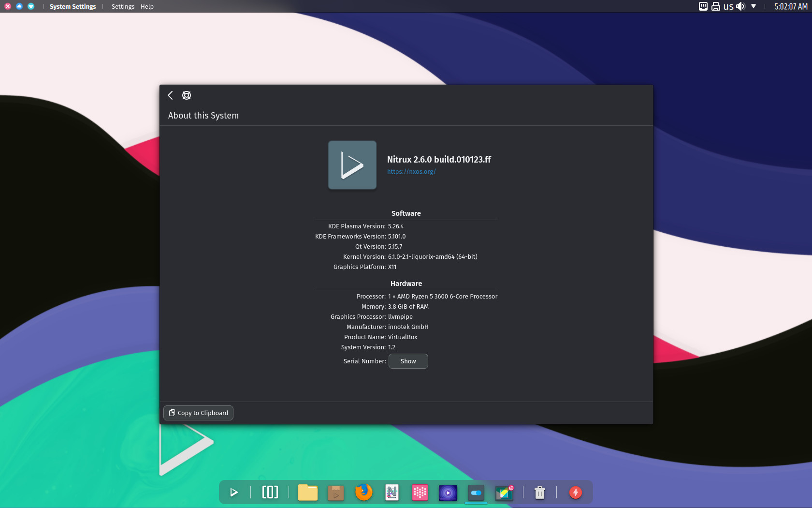Click the 'About this System' page title

tap(203, 116)
